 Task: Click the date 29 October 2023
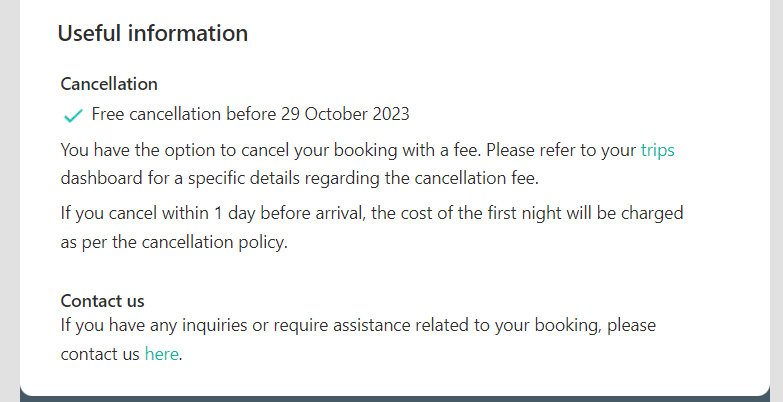point(345,114)
